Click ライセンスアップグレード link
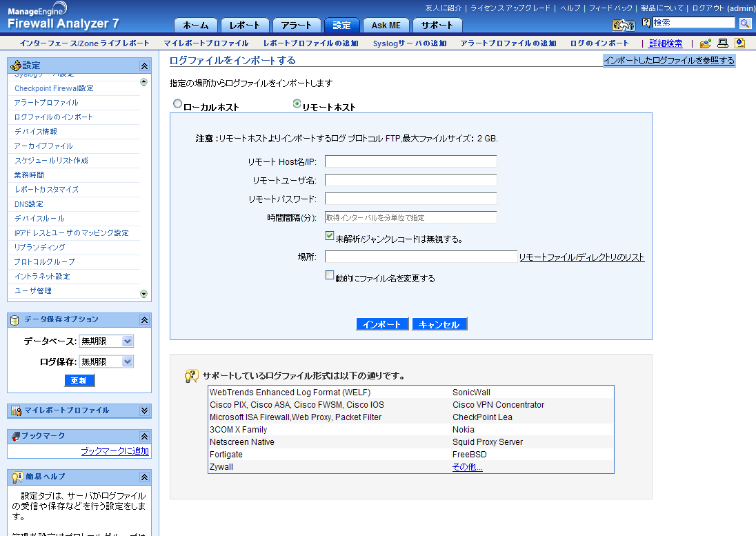 coord(510,8)
